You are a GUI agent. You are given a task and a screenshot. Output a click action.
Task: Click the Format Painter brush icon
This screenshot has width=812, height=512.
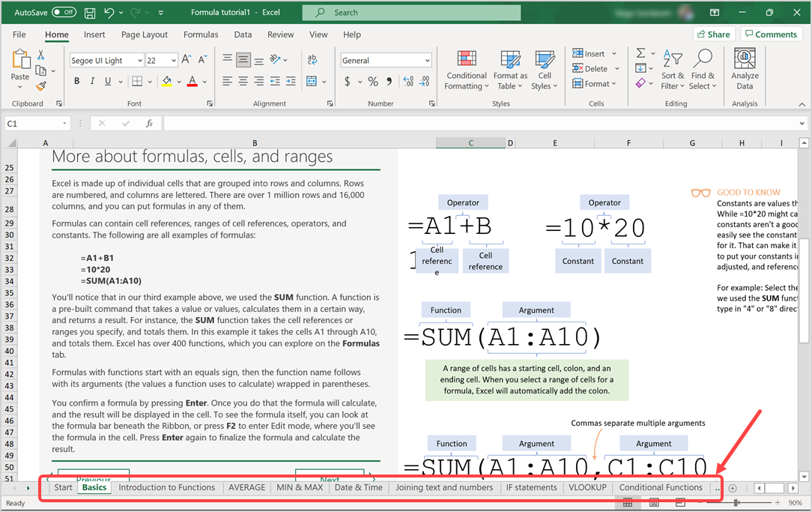tap(41, 86)
